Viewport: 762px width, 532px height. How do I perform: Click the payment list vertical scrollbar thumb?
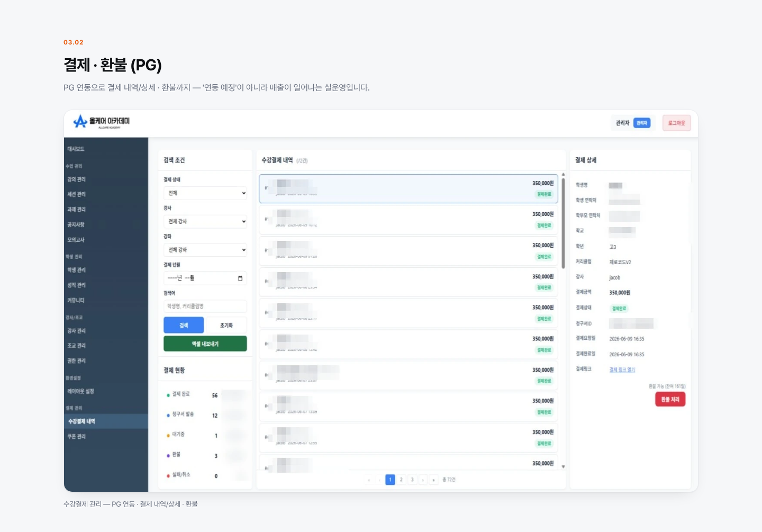[x=563, y=223]
